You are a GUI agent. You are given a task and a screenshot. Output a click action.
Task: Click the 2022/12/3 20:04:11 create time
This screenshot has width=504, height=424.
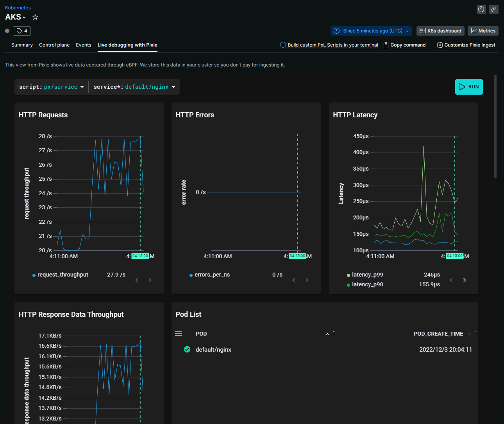tap(445, 350)
